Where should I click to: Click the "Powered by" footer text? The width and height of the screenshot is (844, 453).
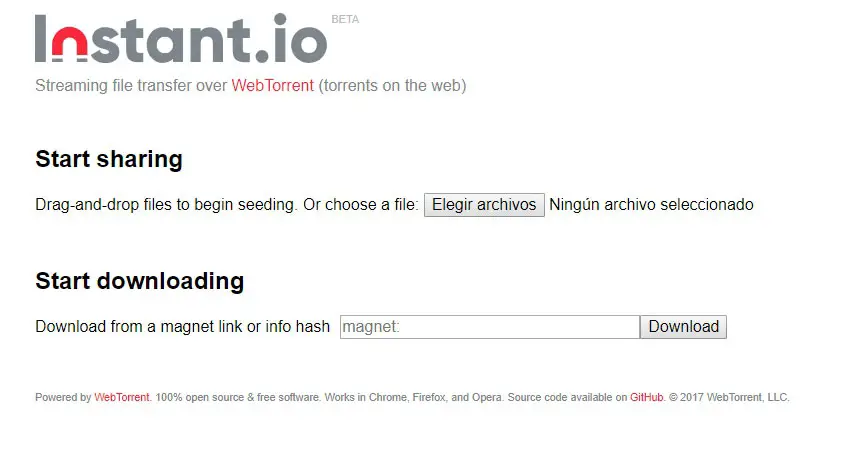coord(63,397)
